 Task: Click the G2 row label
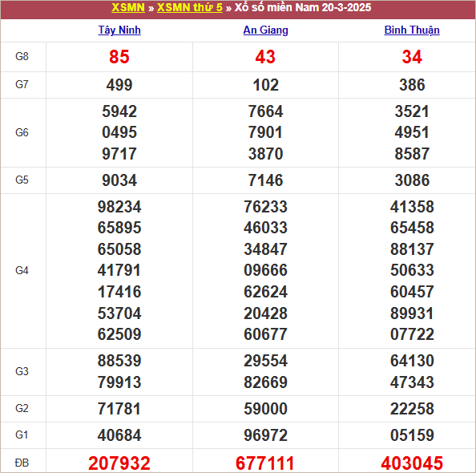click(22, 408)
